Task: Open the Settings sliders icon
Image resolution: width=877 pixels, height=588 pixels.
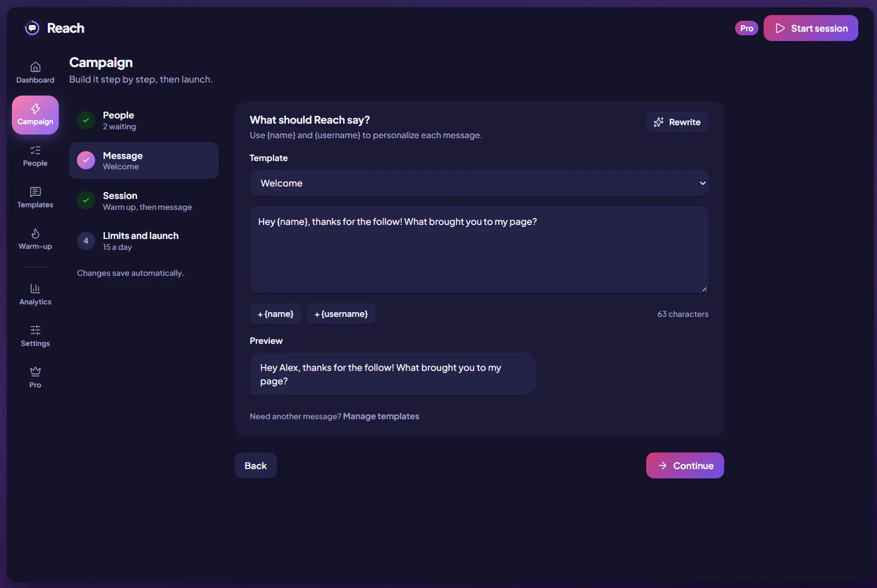Action: tap(35, 330)
